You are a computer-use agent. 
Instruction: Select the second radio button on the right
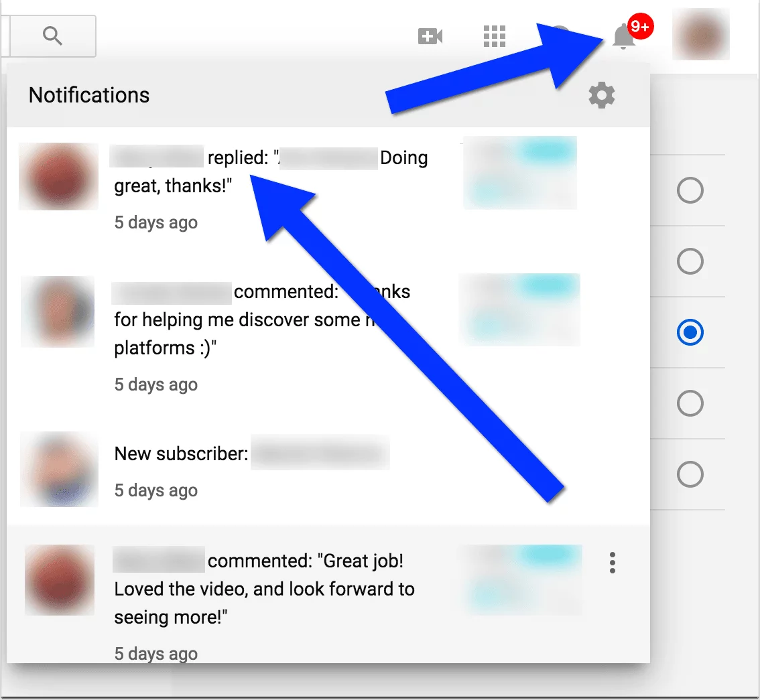point(690,262)
